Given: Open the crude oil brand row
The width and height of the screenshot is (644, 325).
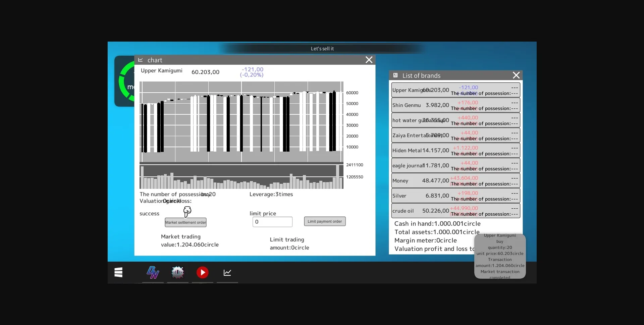Looking at the screenshot, I should pos(455,211).
